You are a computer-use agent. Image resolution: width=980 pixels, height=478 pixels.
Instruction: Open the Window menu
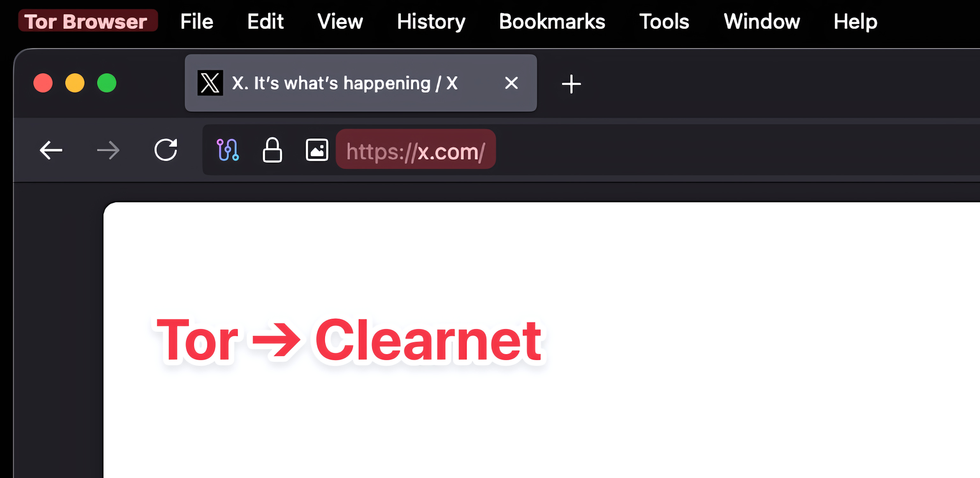(x=762, y=21)
